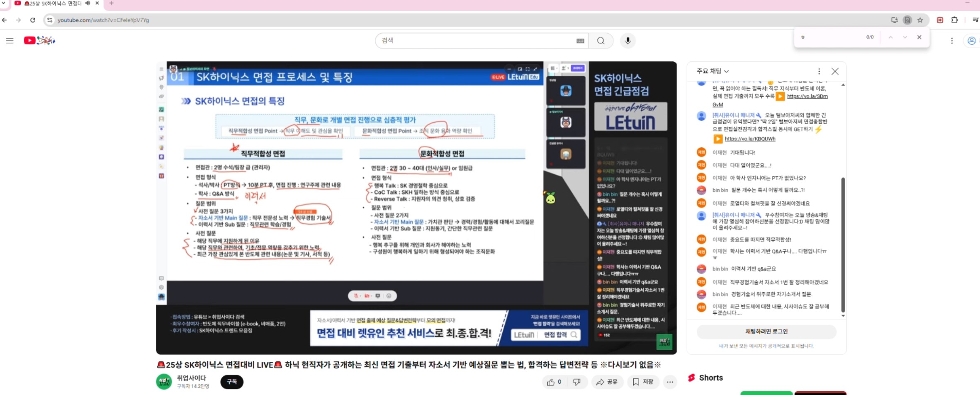Click the browser forward arrow
Screen dimensions: 980x395
click(18, 20)
